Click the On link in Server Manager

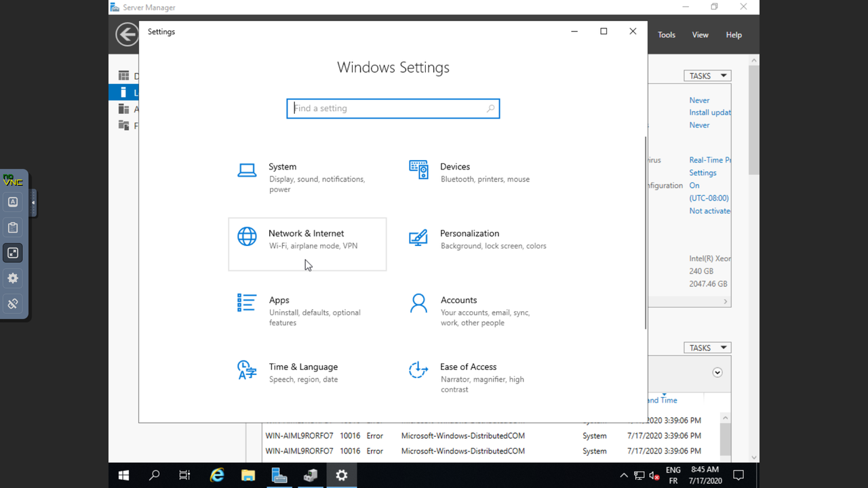click(x=694, y=185)
